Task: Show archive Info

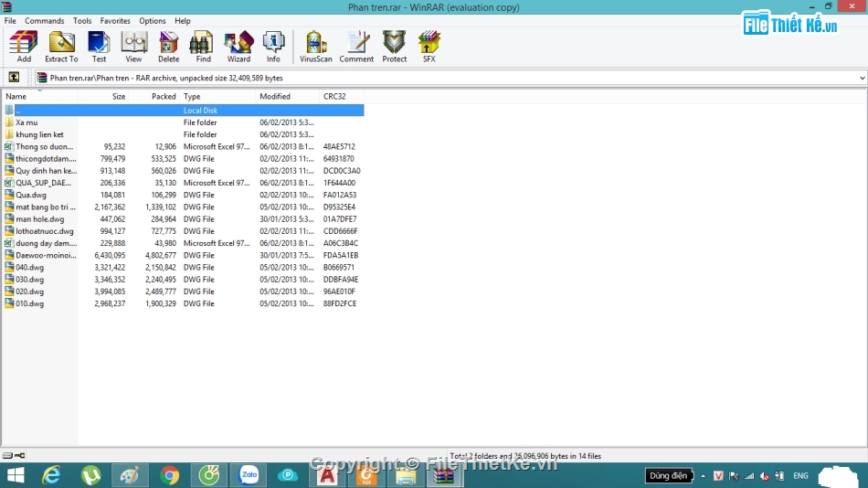Action: [273, 47]
